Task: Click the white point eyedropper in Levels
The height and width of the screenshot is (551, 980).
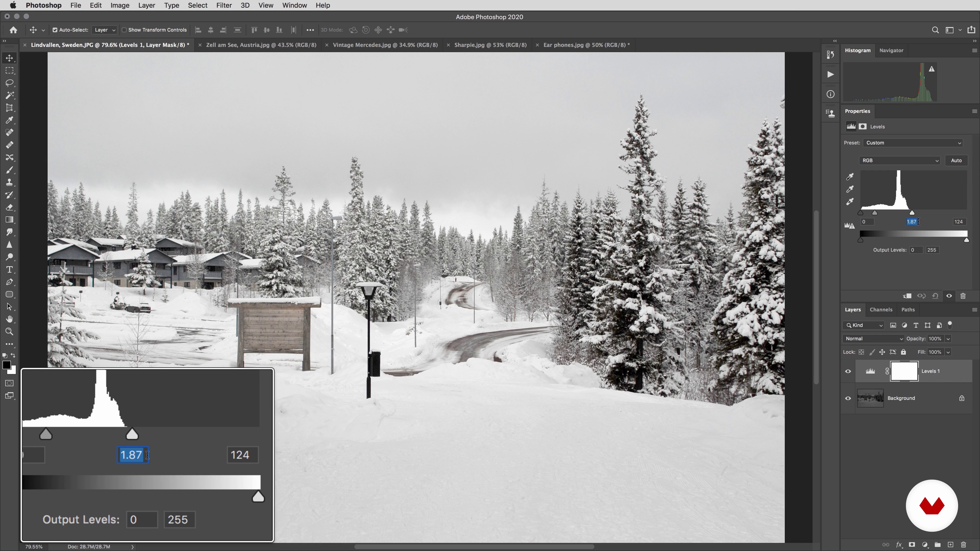Action: pyautogui.click(x=850, y=202)
